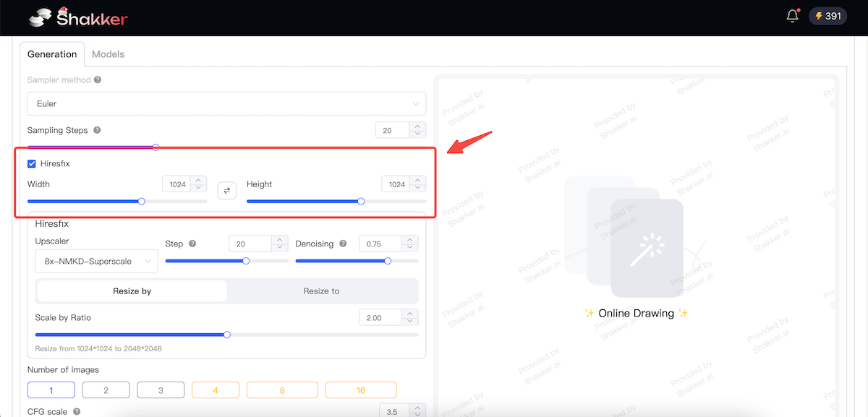The width and height of the screenshot is (868, 417).
Task: Select Resize by mode
Action: point(132,291)
